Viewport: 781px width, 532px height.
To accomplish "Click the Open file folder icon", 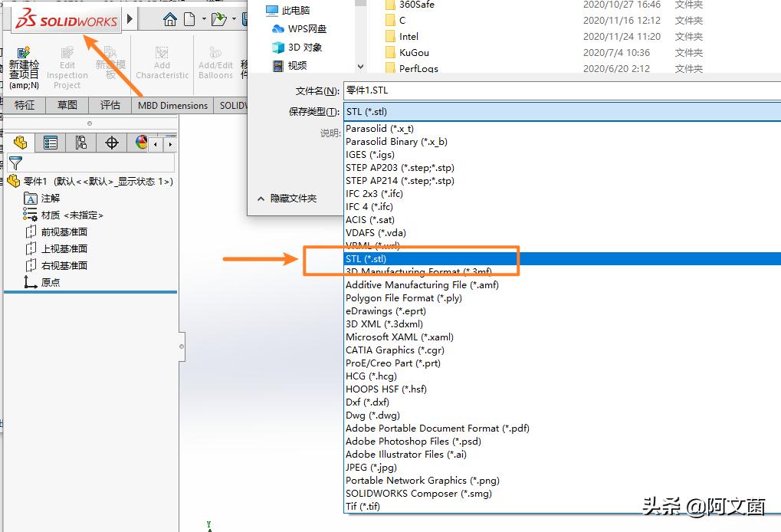I will (218, 19).
